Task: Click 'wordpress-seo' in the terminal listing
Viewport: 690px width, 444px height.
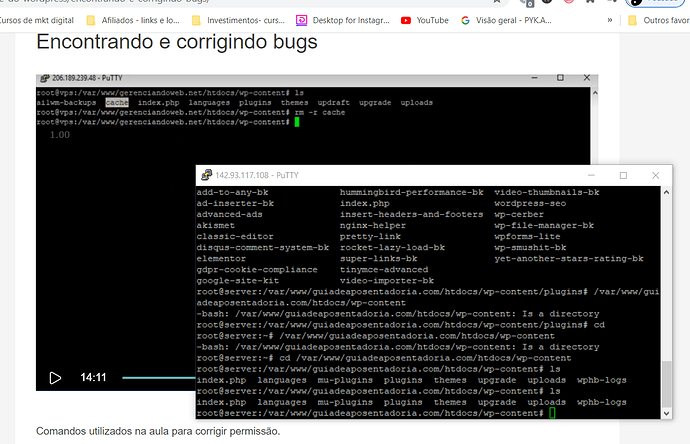Action: pos(530,203)
